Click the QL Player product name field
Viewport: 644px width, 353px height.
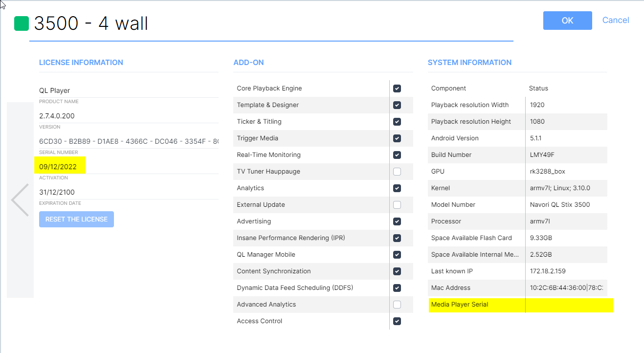(128, 90)
